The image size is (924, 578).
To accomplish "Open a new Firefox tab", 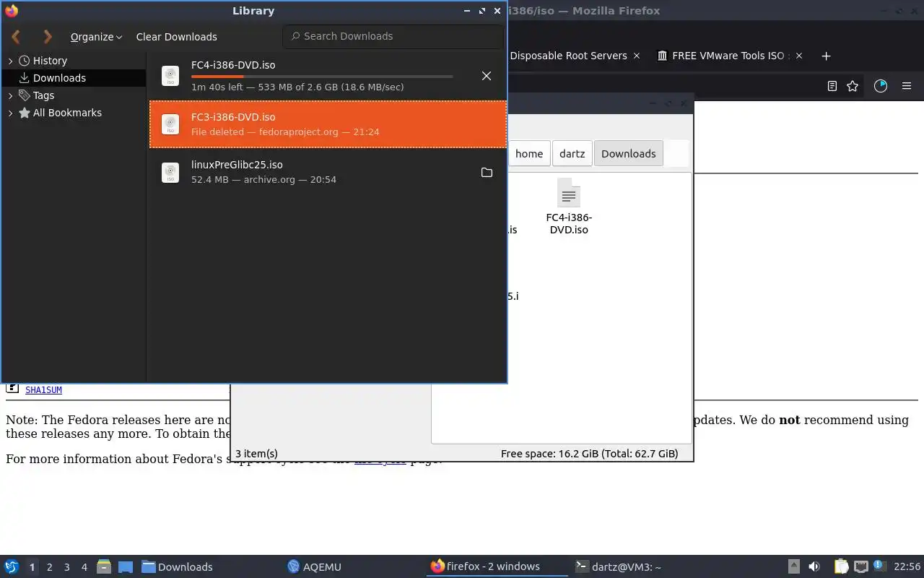I will click(827, 56).
